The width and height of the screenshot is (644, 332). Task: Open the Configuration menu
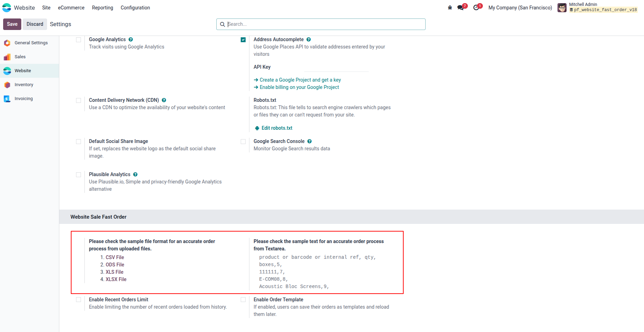pyautogui.click(x=135, y=8)
